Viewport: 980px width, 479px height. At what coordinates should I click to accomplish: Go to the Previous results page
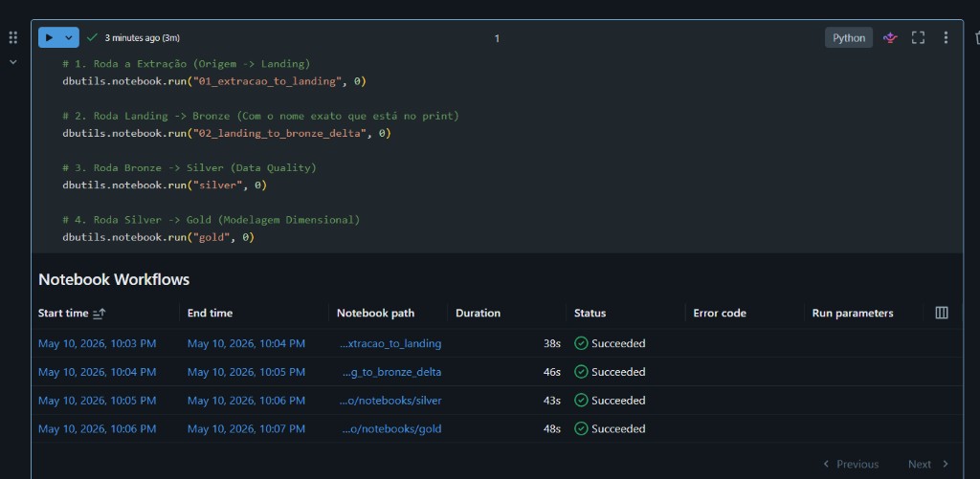point(851,464)
